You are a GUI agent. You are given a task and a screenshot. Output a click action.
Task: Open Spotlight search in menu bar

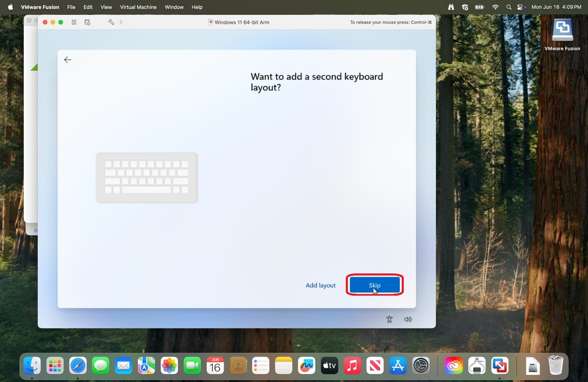click(x=509, y=7)
